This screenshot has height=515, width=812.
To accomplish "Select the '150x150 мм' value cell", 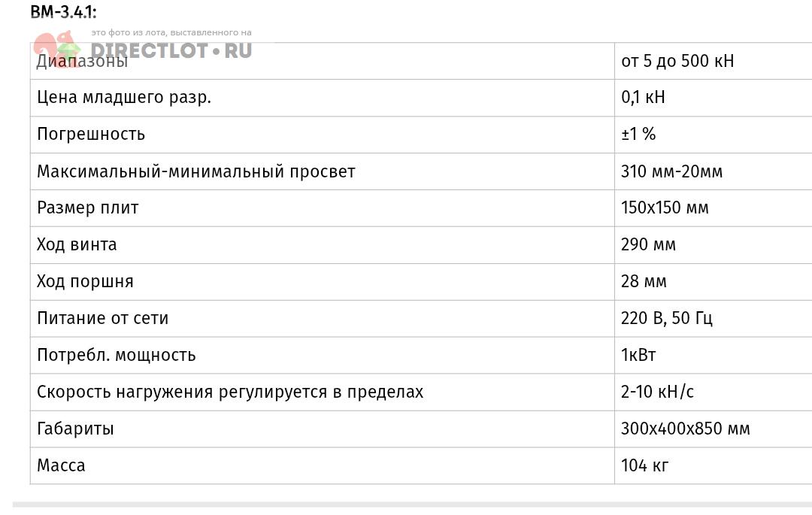I will coord(665,208).
